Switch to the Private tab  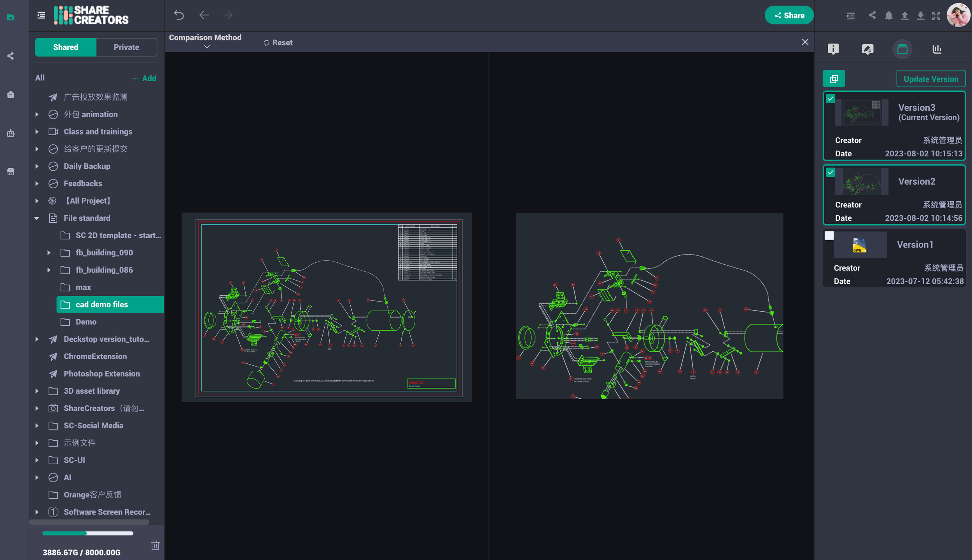[x=126, y=47]
